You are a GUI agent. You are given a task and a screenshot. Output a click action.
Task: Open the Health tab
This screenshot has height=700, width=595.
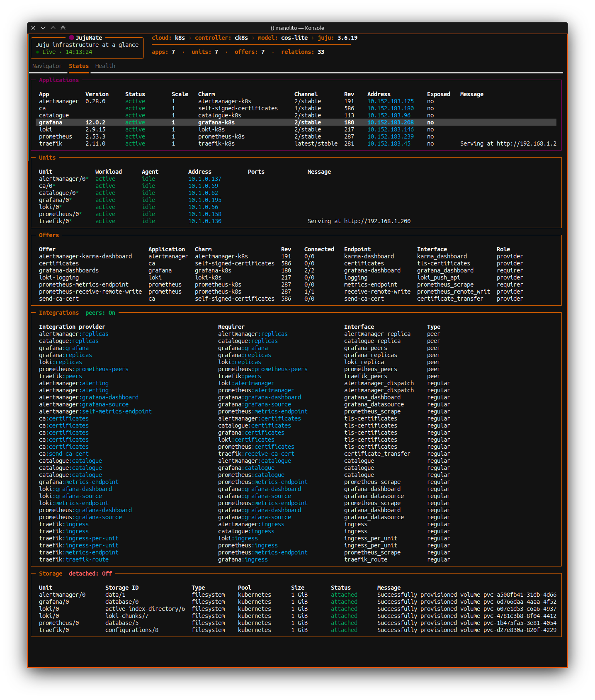105,66
